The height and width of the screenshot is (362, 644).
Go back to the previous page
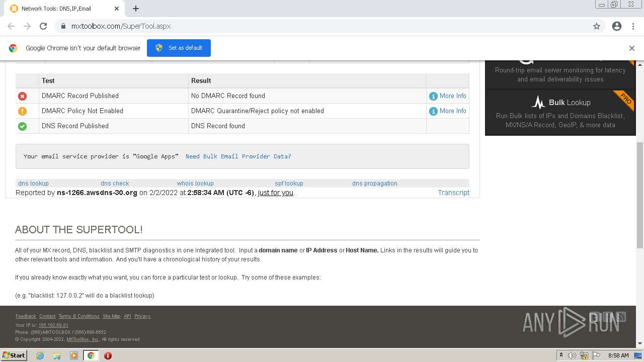pos(11,26)
